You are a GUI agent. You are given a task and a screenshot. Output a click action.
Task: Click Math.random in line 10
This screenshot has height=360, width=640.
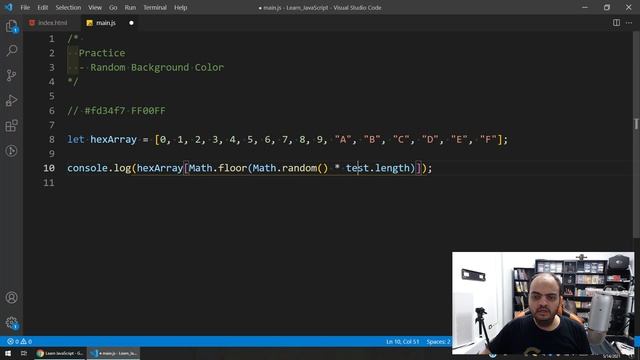285,168
